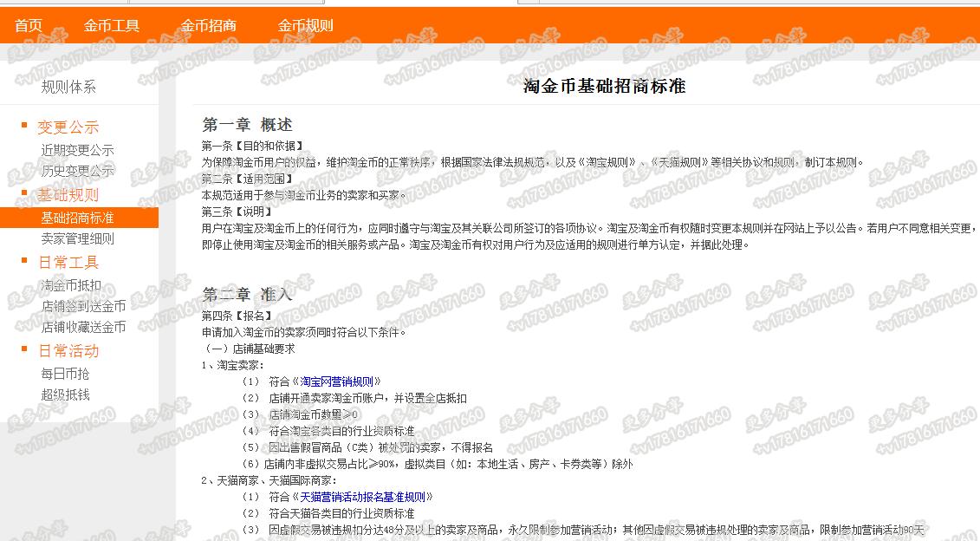Image resolution: width=980 pixels, height=541 pixels.
Task: Expand the 变更公示 section
Action: click(x=68, y=126)
